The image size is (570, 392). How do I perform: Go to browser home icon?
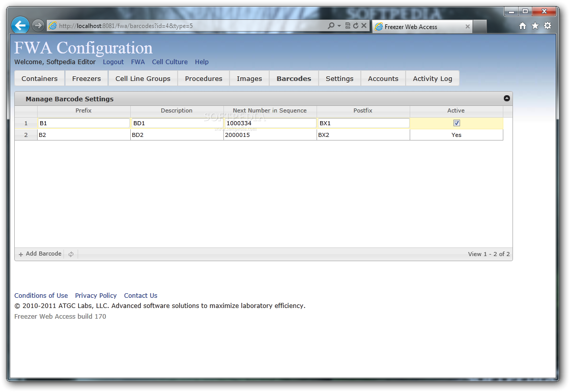click(x=522, y=26)
